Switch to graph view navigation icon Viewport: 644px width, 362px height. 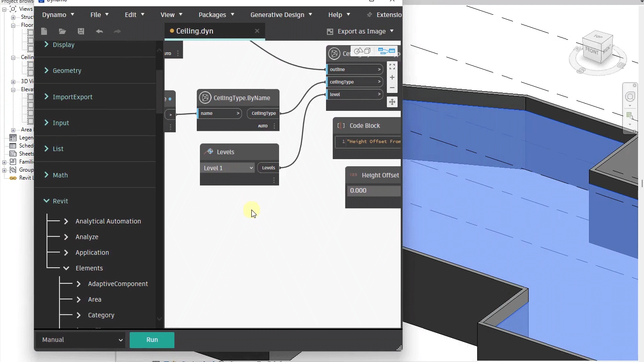(386, 51)
